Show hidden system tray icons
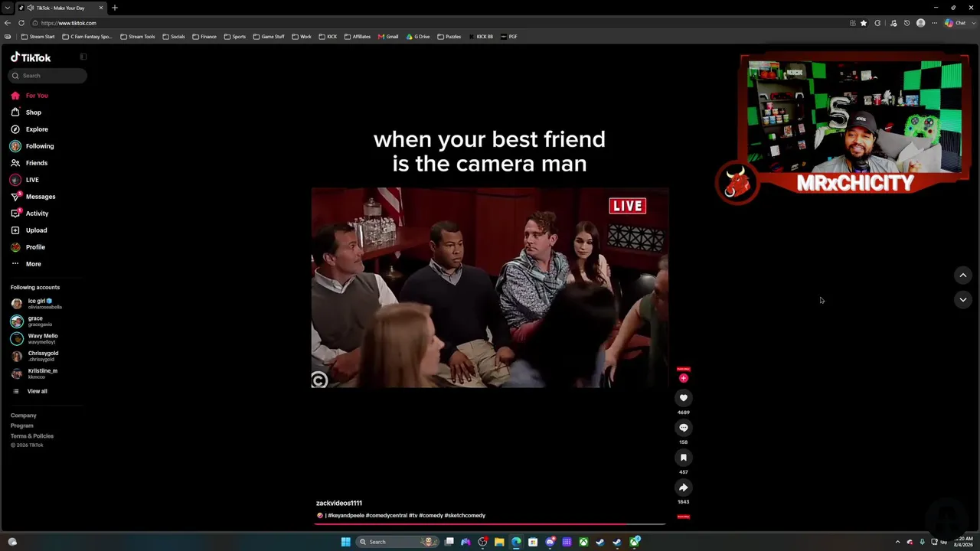980x551 pixels. tap(898, 542)
